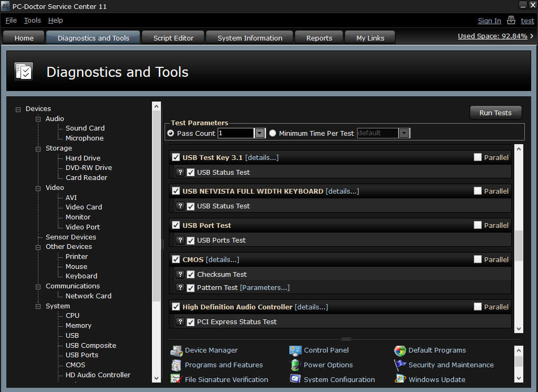Select Network Card in the device tree
538x392 pixels.
pos(88,296)
